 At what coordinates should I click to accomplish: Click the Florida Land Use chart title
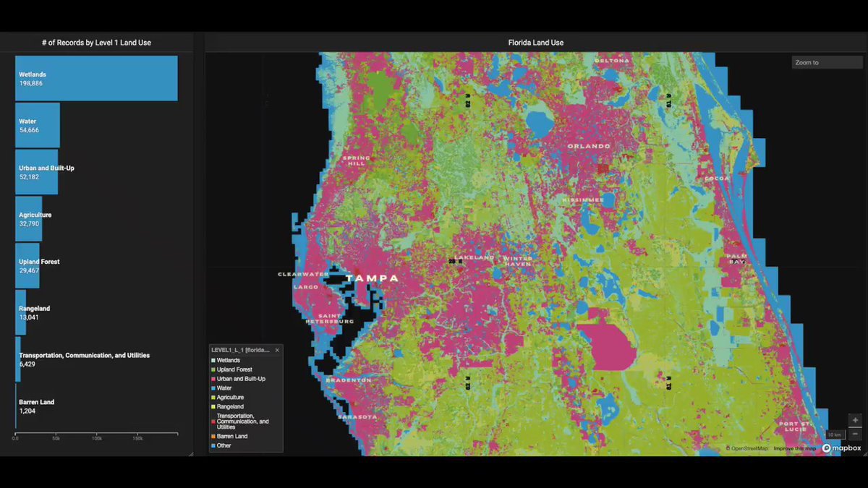(x=535, y=43)
